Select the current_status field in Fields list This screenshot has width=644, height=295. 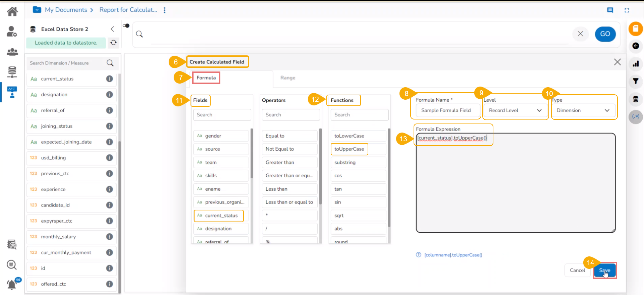pos(221,215)
